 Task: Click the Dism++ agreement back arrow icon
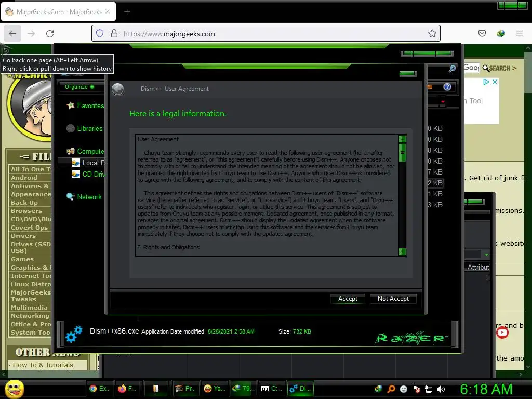point(118,89)
